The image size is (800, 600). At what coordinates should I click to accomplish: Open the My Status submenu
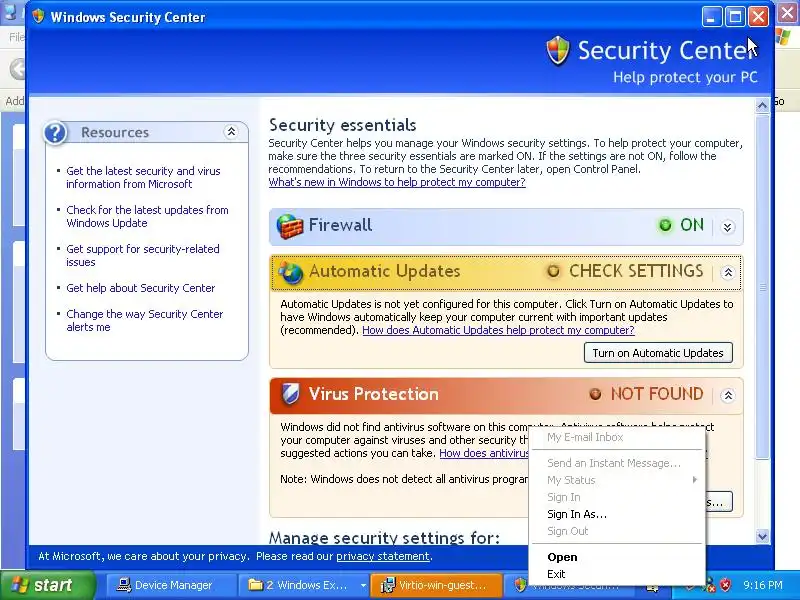coord(619,480)
